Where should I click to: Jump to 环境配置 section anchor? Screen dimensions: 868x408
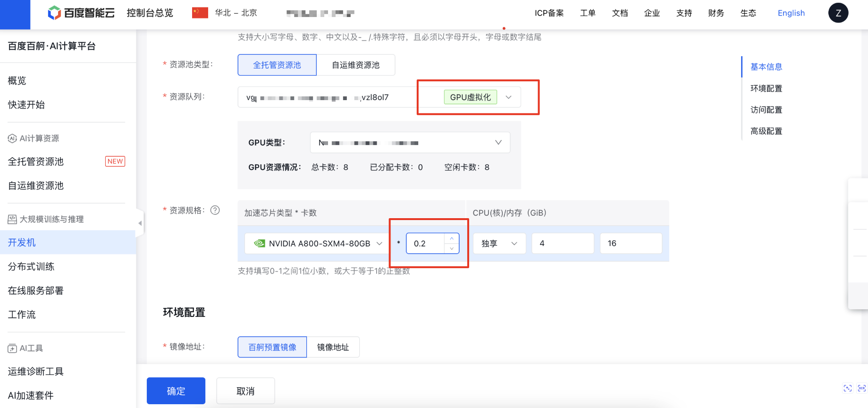(x=766, y=88)
